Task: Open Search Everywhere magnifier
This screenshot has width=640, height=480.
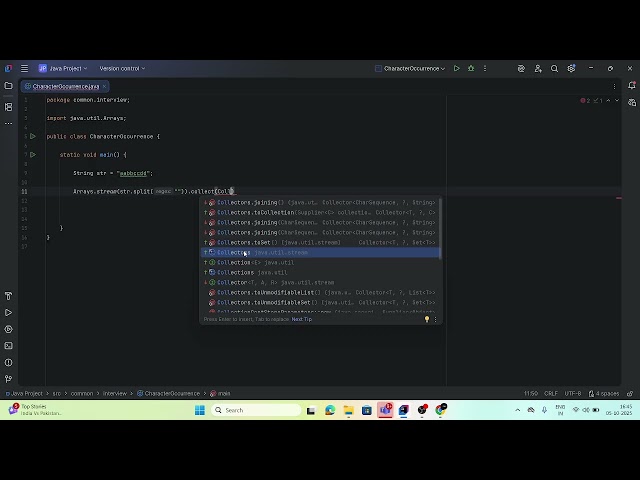Action: tap(554, 69)
